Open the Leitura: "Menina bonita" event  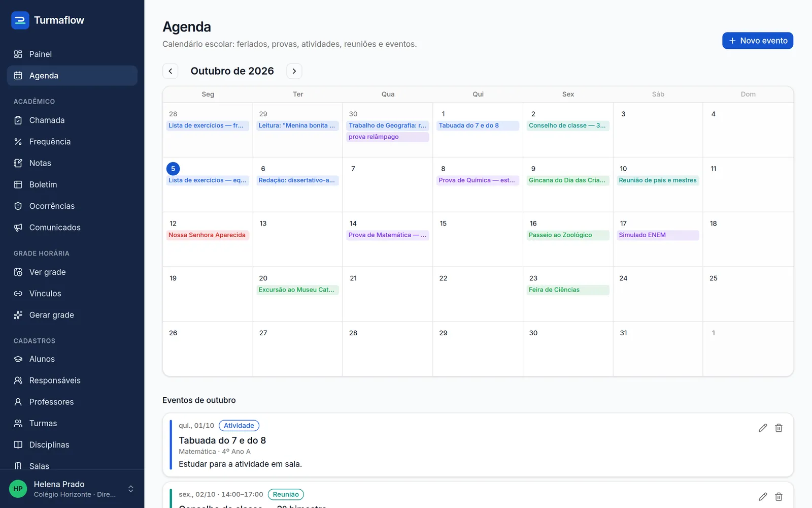(297, 125)
